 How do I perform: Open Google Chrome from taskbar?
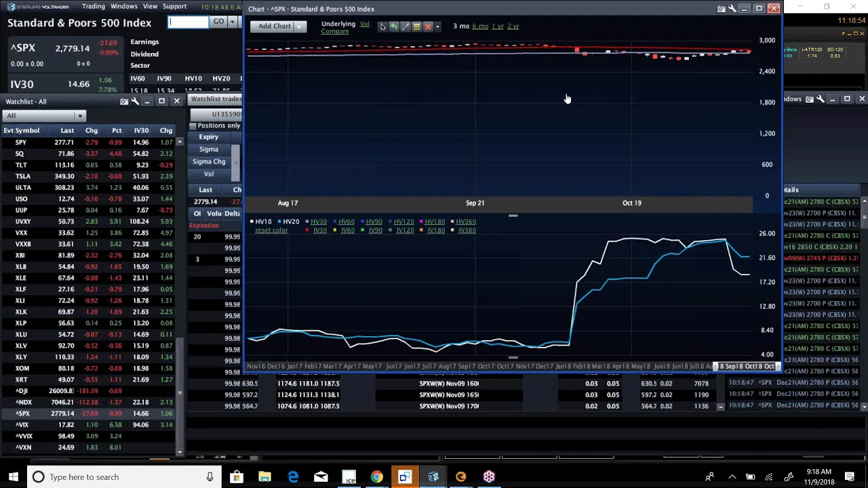376,477
